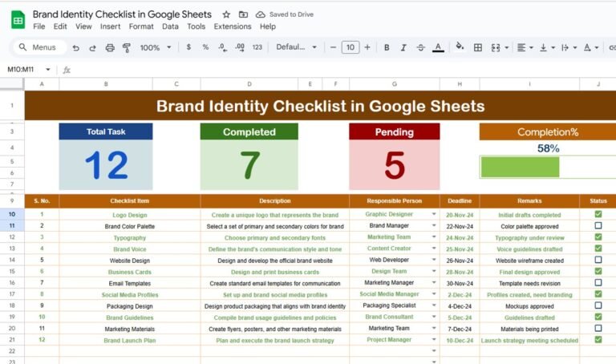Star this spreadsheet
The width and height of the screenshot is (616, 364).
[226, 14]
